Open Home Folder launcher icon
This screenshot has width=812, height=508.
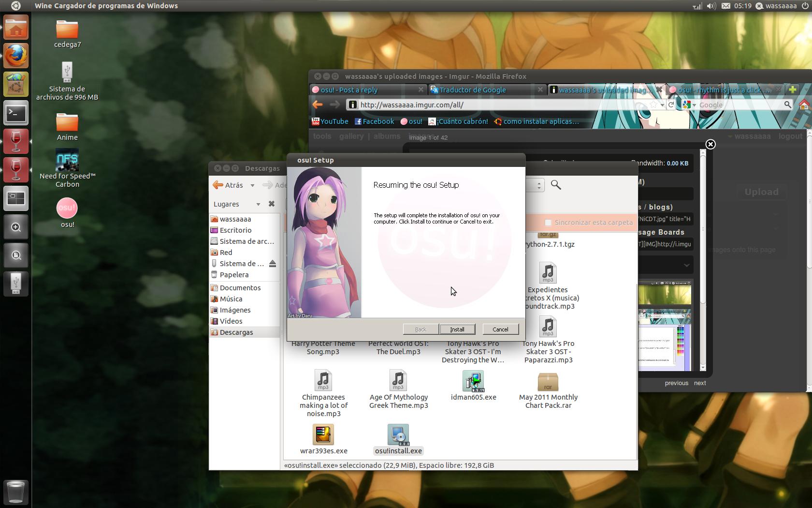[x=16, y=27]
